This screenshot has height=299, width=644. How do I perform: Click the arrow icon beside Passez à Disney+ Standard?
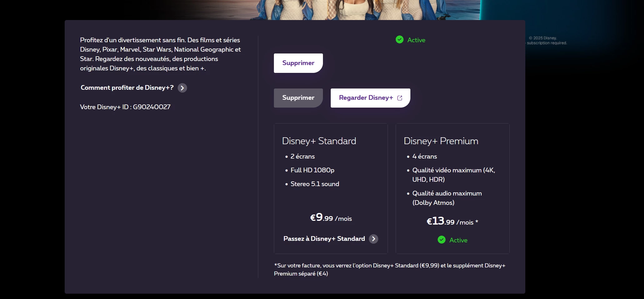(x=374, y=239)
